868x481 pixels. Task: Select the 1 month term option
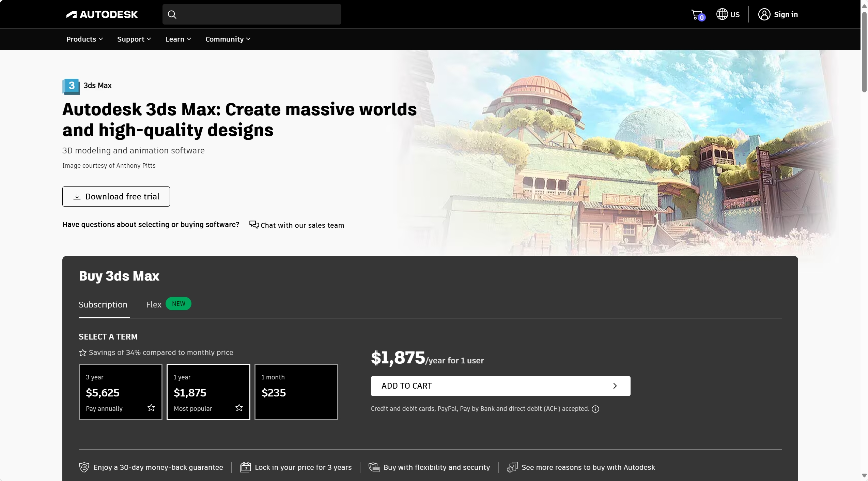pos(296,392)
